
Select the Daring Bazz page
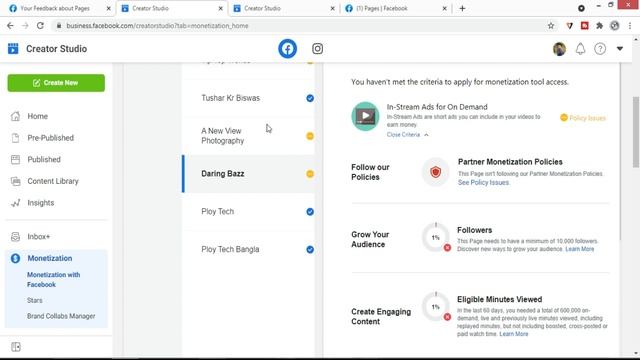coord(249,174)
